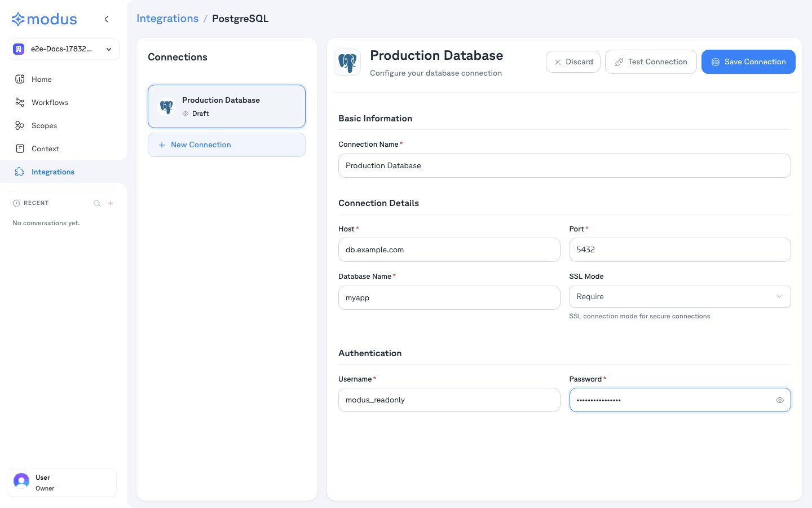Click the plus icon in New Connection
The height and width of the screenshot is (508, 812).
click(162, 145)
